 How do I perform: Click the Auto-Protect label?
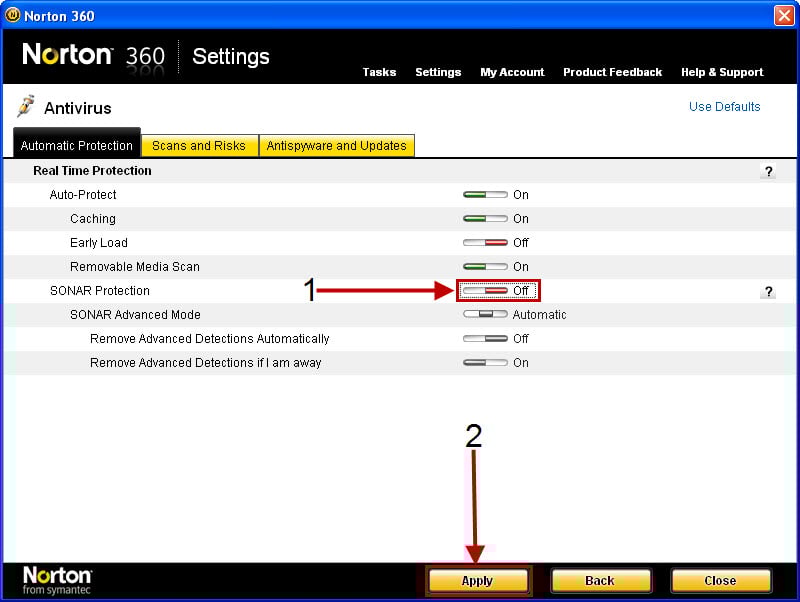pyautogui.click(x=83, y=194)
